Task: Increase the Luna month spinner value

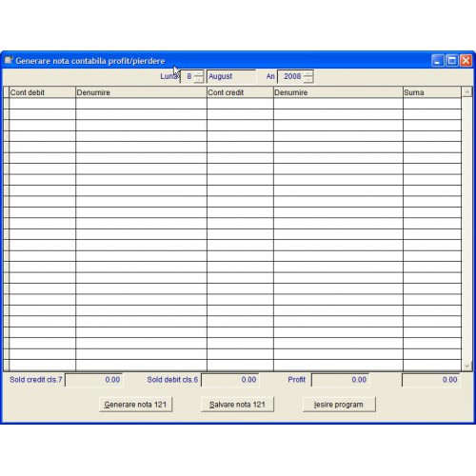Action: pos(199,73)
